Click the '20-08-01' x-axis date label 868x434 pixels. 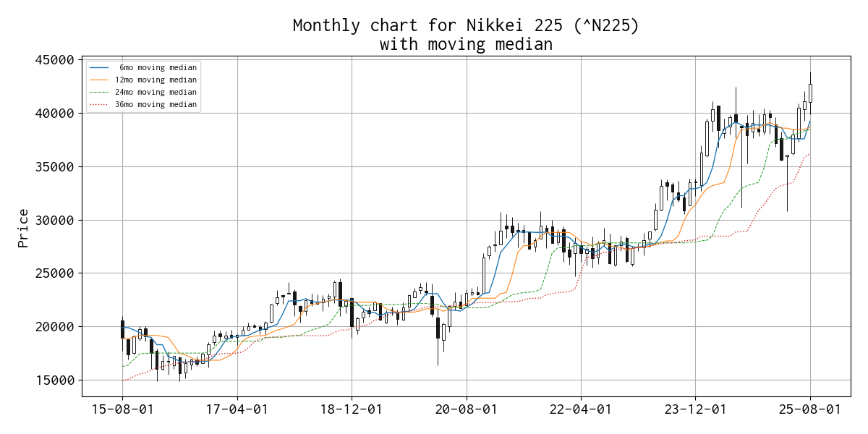point(466,409)
